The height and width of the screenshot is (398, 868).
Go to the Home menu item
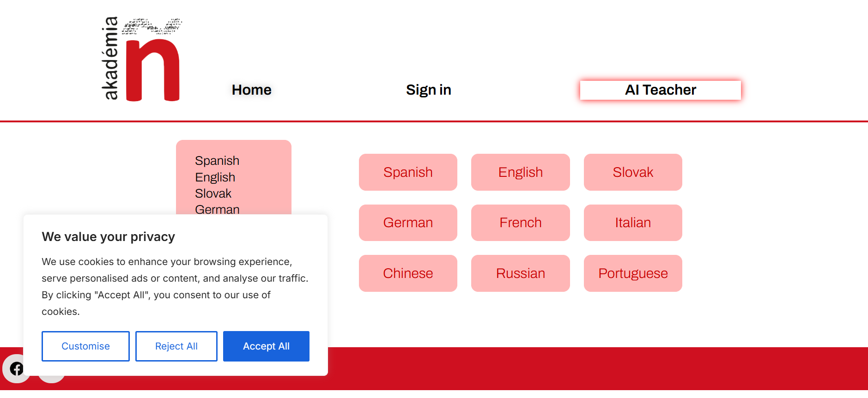251,90
